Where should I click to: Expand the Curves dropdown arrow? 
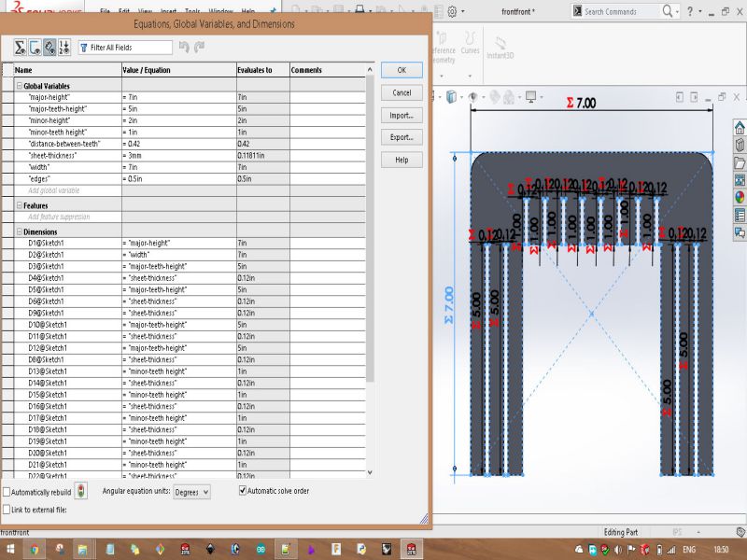pos(470,76)
